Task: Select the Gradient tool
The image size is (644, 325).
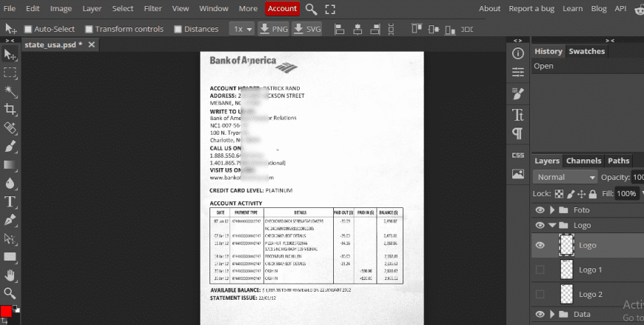Action: (10, 165)
